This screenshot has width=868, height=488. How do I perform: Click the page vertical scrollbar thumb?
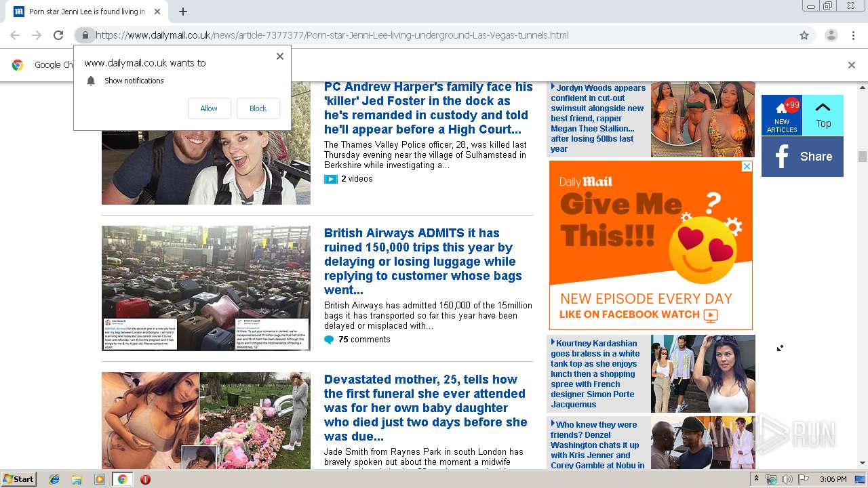863,157
